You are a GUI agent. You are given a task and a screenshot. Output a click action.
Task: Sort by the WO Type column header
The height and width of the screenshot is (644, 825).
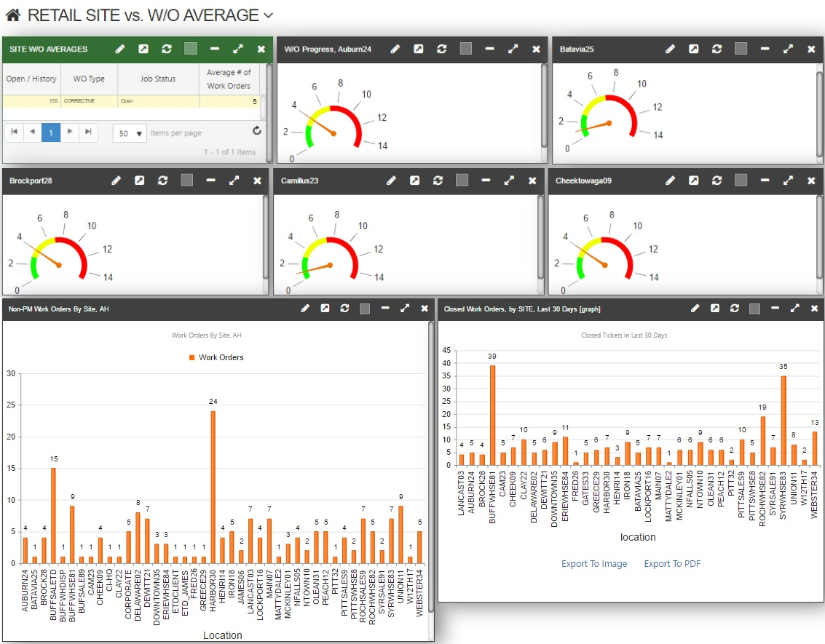coord(89,79)
